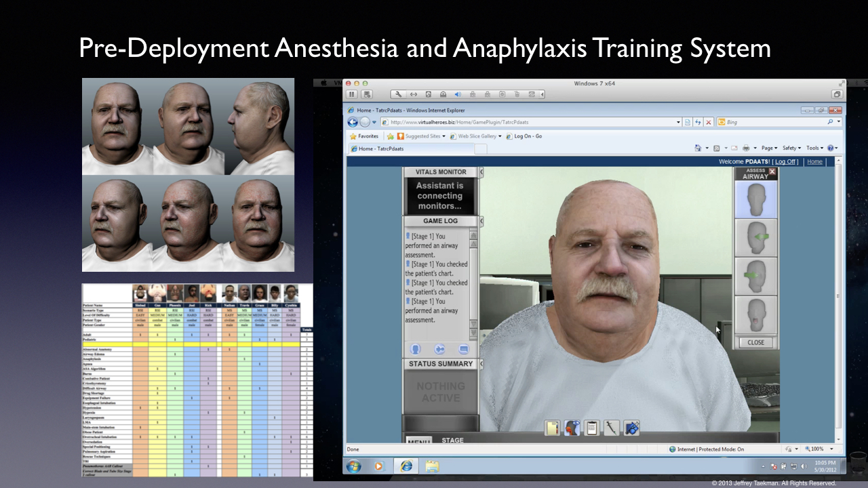The image size is (868, 488).
Task: Select the front-facing head airway view
Action: pyautogui.click(x=755, y=199)
